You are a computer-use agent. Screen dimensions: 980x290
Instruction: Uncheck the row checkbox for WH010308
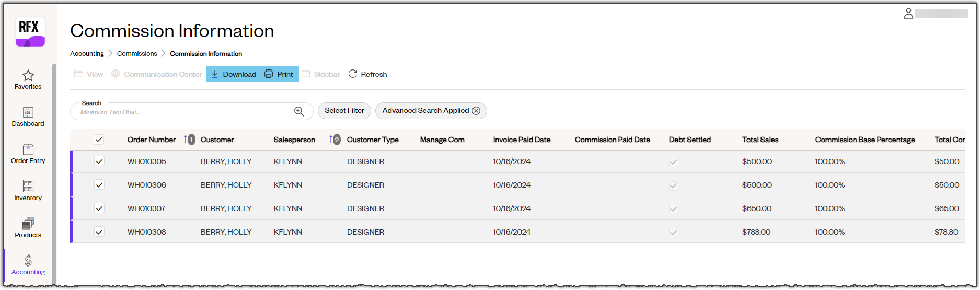click(x=99, y=232)
